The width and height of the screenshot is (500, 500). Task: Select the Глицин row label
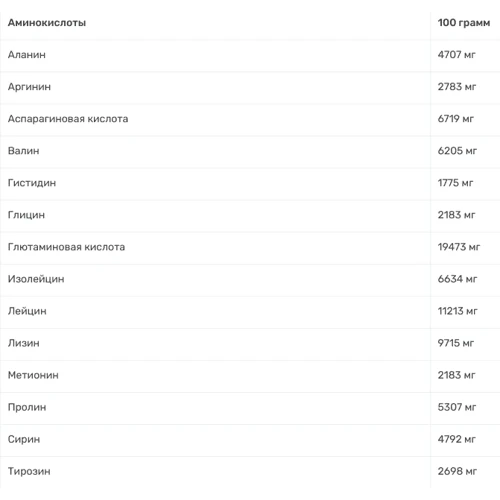[26, 215]
